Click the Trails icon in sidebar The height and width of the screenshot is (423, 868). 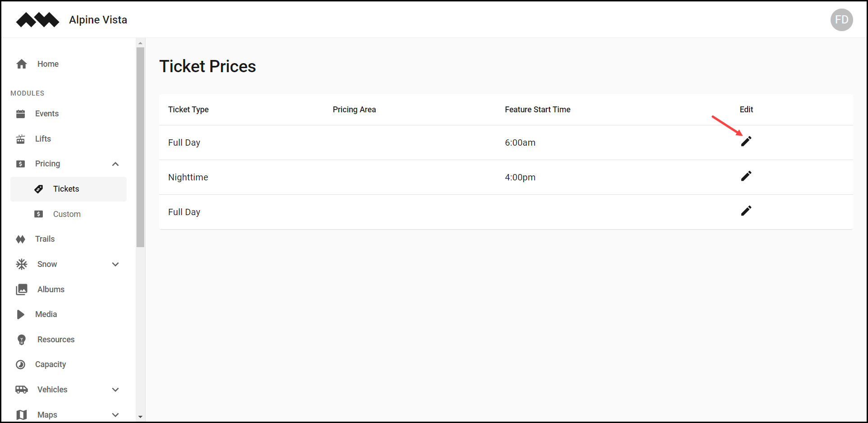point(21,239)
